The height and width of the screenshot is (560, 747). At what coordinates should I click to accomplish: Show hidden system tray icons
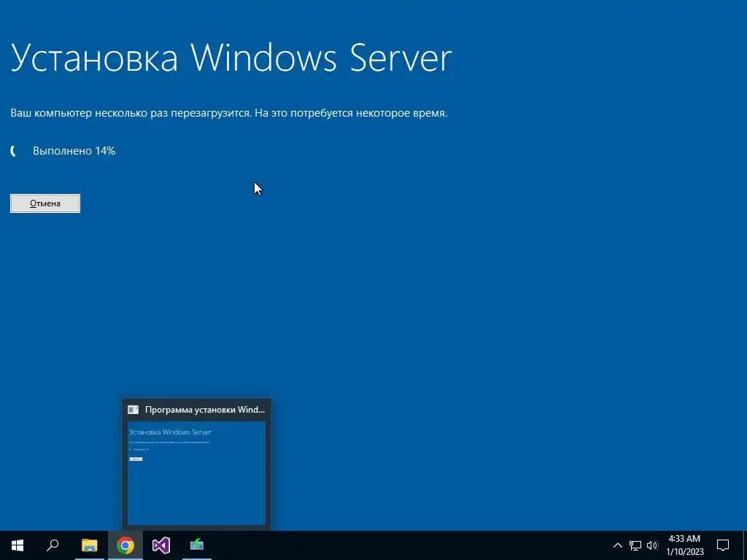[x=617, y=545]
